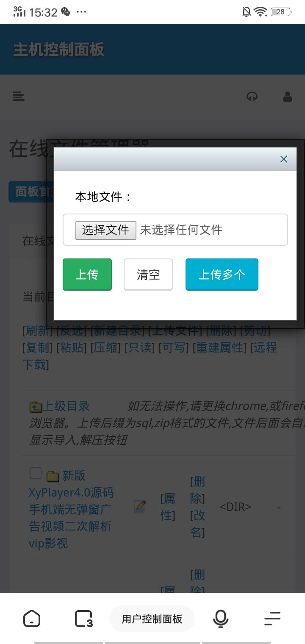Open the browser tabs counter icon

[83, 619]
